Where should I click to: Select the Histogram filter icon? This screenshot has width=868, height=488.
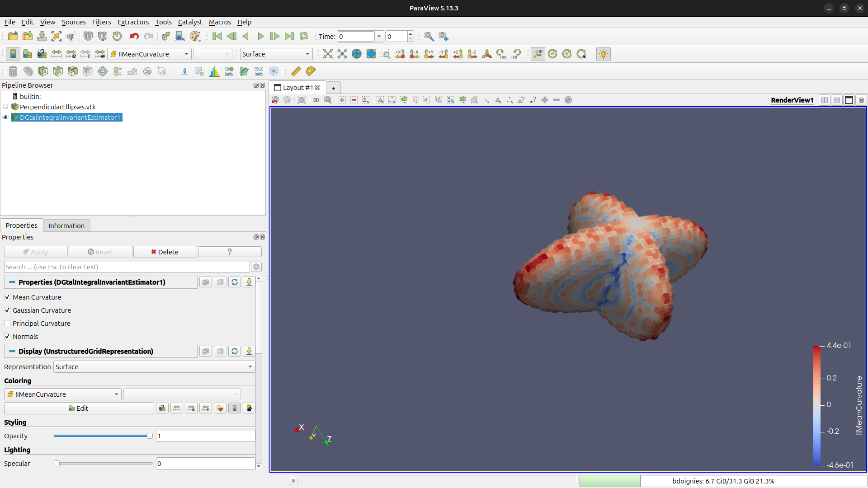[214, 71]
